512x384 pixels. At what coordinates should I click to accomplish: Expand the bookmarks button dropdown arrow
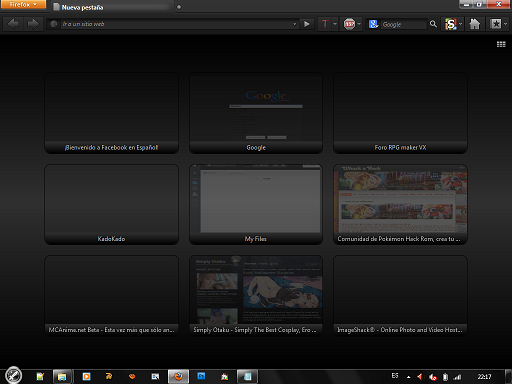point(505,24)
